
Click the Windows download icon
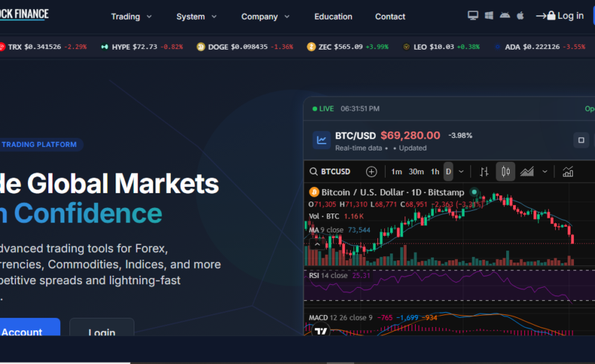coord(489,15)
